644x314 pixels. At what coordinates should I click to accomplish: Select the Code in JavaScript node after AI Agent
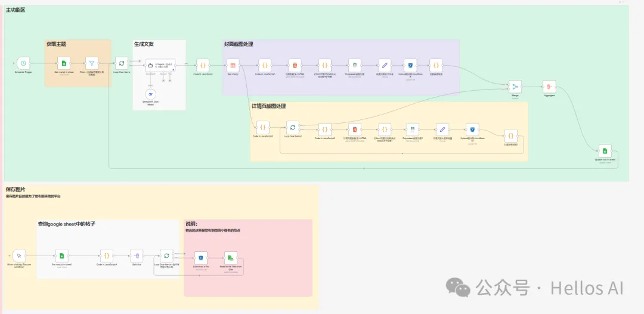click(x=203, y=65)
